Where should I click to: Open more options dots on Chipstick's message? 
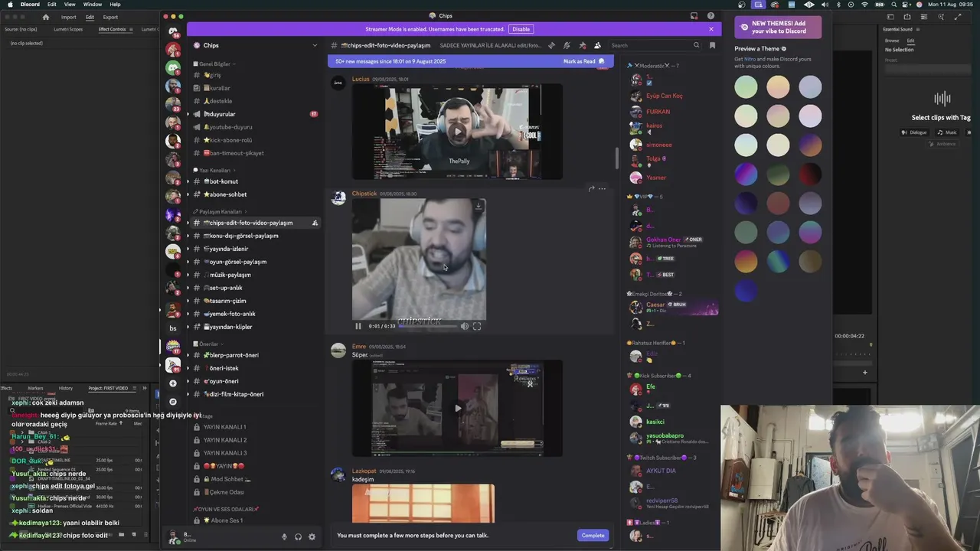(x=603, y=188)
